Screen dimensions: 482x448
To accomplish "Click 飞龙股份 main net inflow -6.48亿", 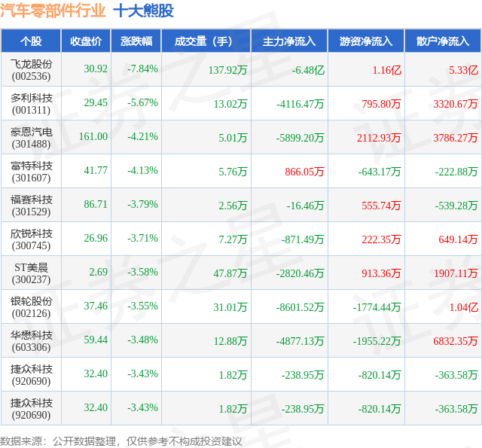I will click(x=308, y=70).
